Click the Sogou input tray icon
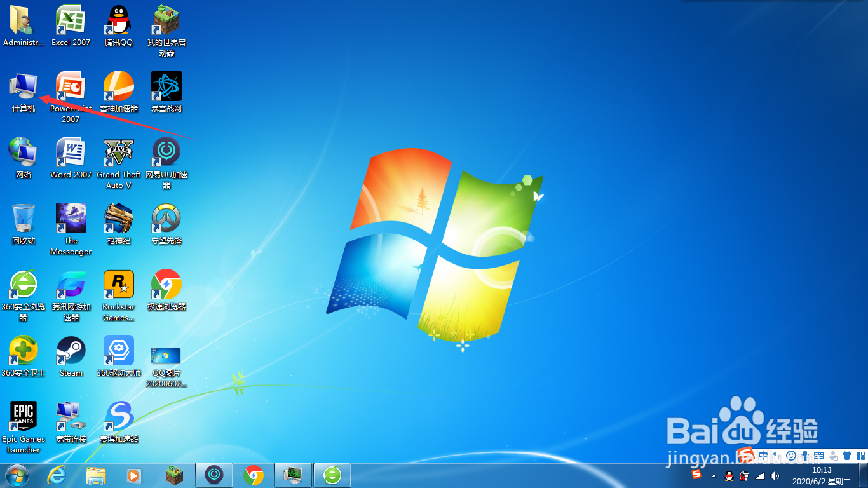Viewport: 868px width, 488px height. click(x=697, y=475)
